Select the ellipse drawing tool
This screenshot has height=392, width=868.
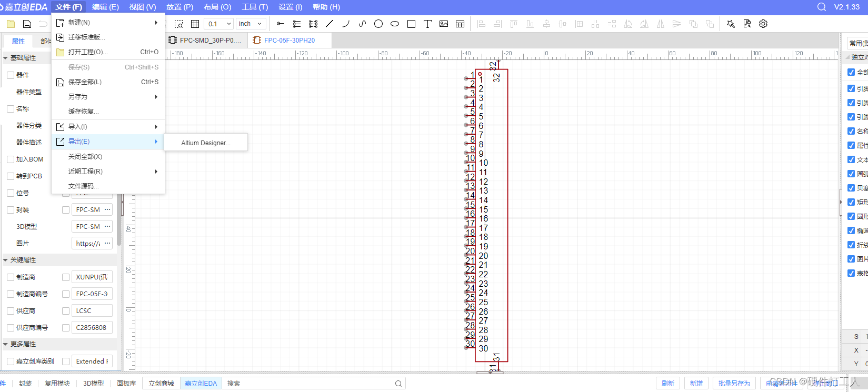tap(395, 24)
